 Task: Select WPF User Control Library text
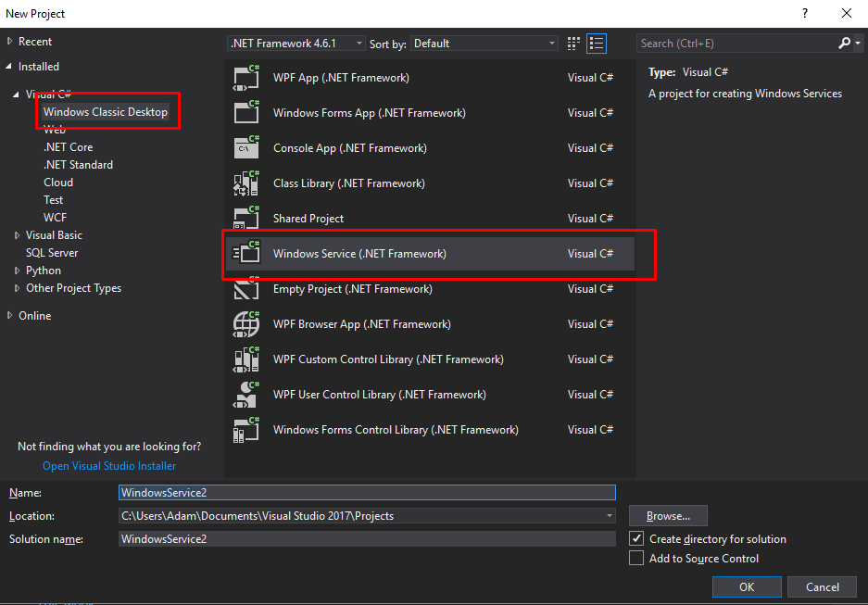[379, 395]
